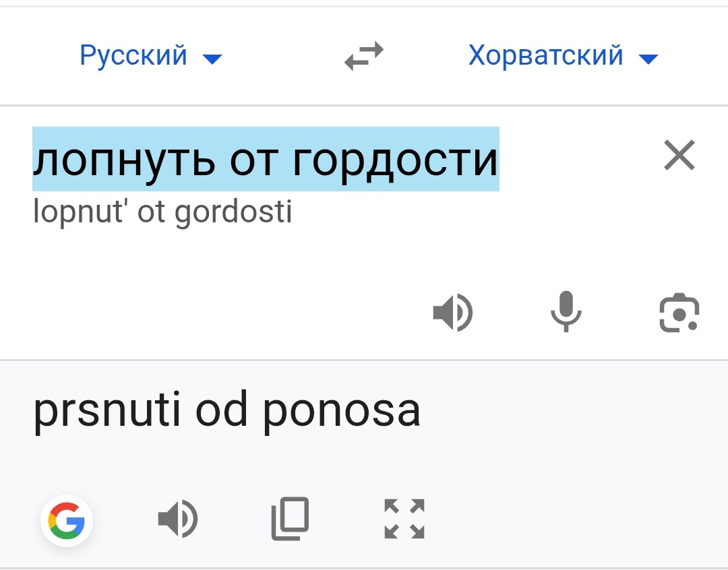Viewport: 728px width, 570px height.
Task: Play audio of the Croatian translation
Action: click(x=178, y=519)
